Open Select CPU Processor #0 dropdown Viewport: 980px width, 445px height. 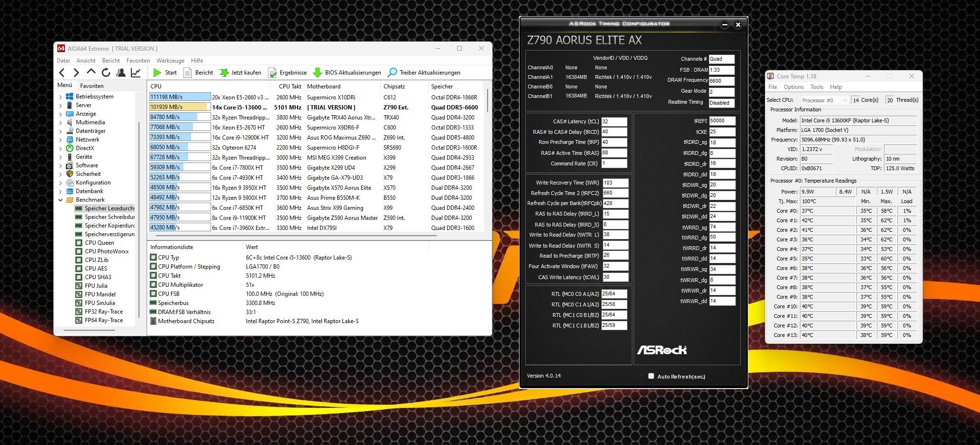tap(824, 100)
